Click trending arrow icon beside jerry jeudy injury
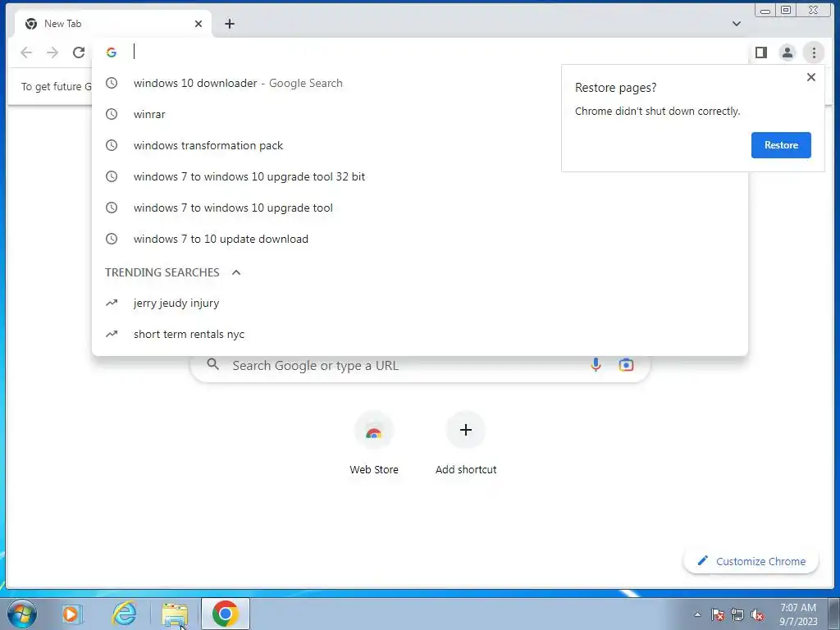The width and height of the screenshot is (840, 630). click(112, 303)
